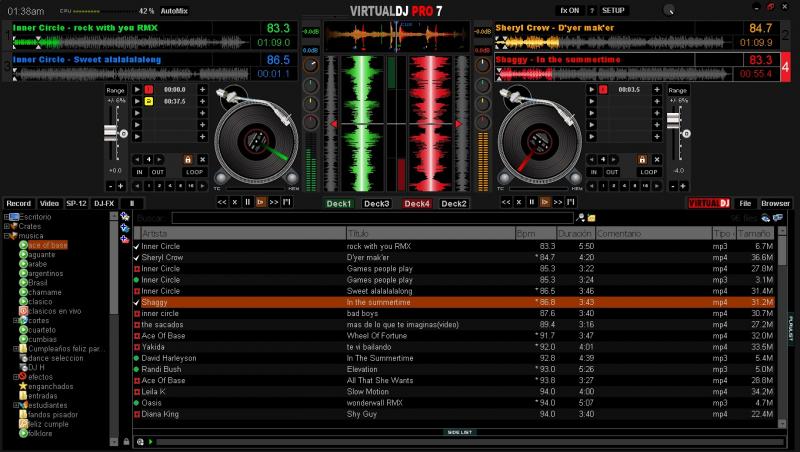The height and width of the screenshot is (452, 800).
Task: Switch to Deck1 tab
Action: point(339,204)
